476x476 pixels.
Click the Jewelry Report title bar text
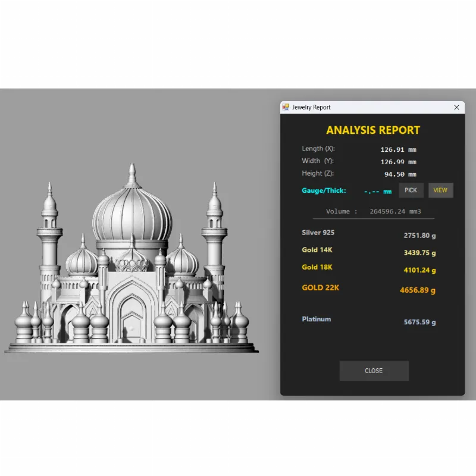(x=311, y=107)
